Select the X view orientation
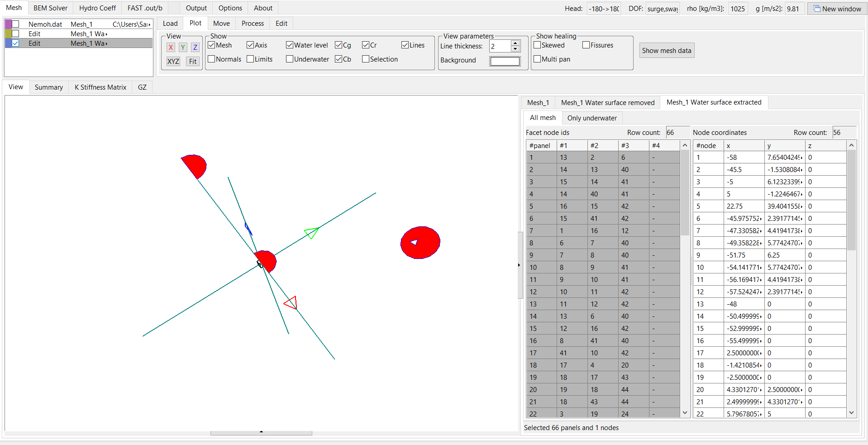The width and height of the screenshot is (868, 445). tap(171, 47)
